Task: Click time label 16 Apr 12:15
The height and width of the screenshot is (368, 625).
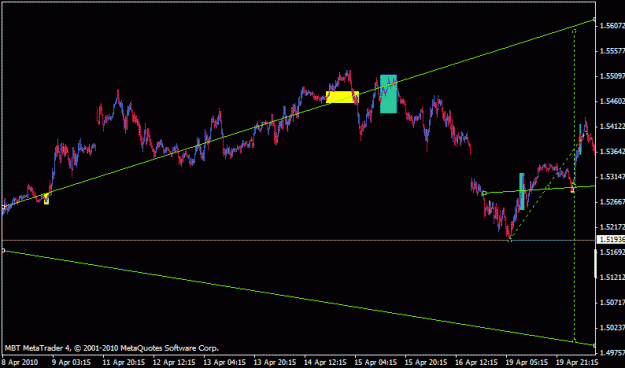Action: click(477, 362)
